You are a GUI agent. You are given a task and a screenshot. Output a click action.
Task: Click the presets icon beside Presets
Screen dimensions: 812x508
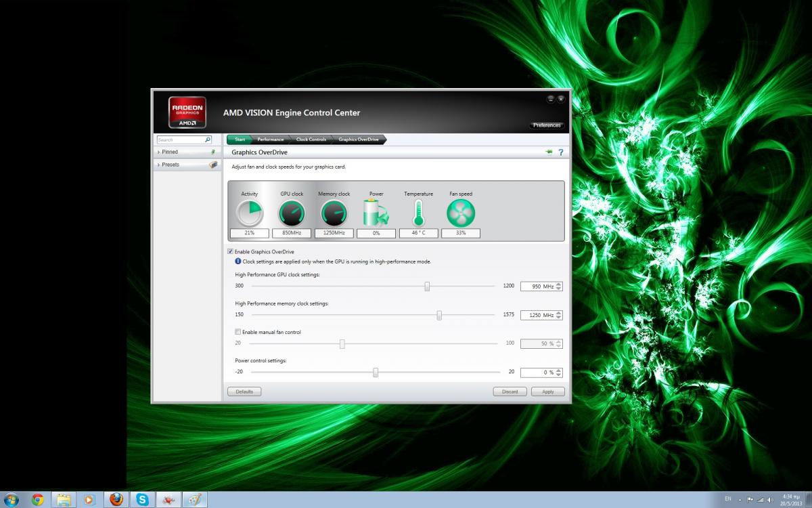tap(213, 165)
